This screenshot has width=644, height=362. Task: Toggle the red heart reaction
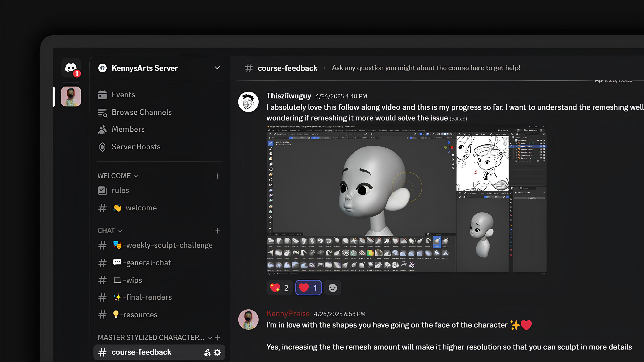(x=308, y=288)
